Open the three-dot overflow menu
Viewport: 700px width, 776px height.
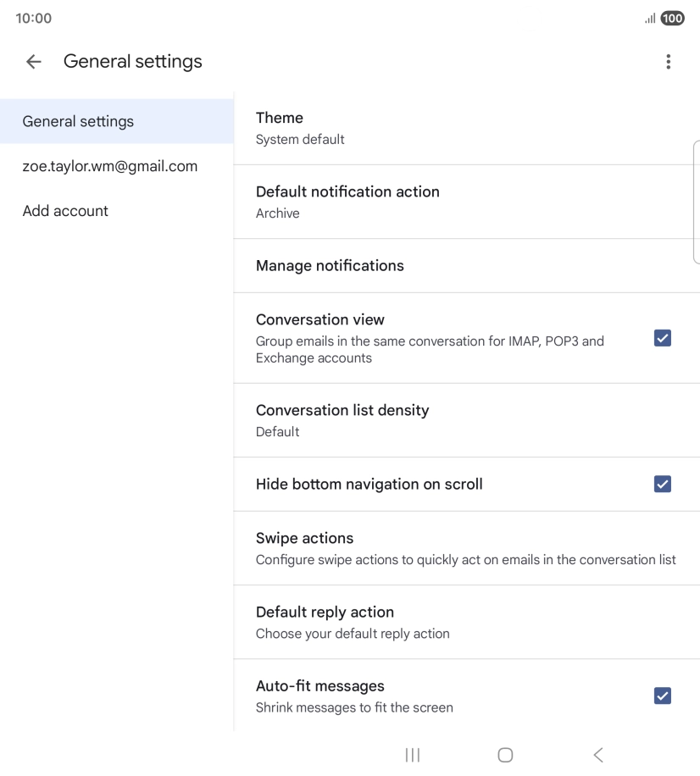pos(668,62)
